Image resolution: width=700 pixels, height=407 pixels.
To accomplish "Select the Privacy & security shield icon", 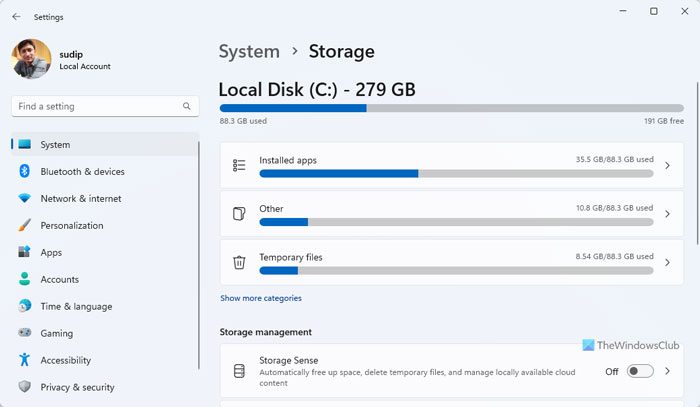I will (25, 386).
